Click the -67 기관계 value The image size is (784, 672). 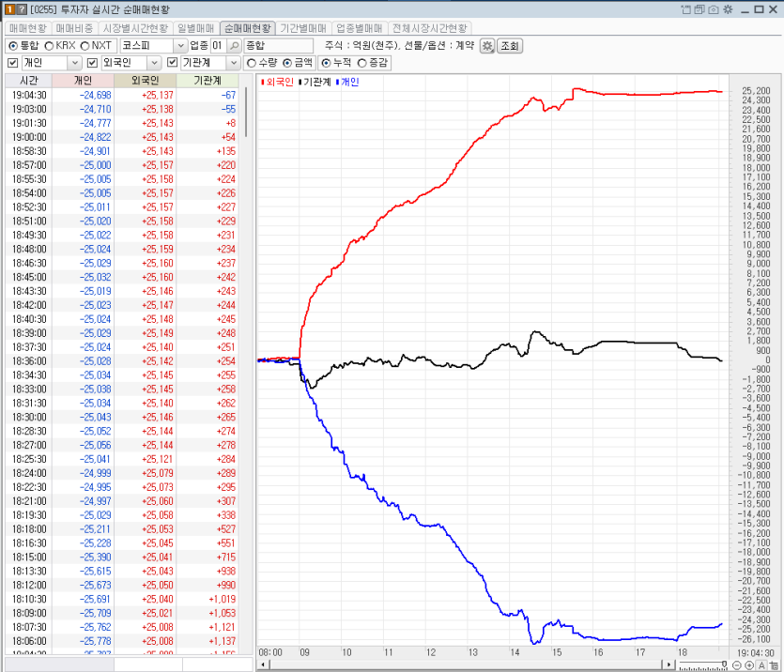click(228, 95)
